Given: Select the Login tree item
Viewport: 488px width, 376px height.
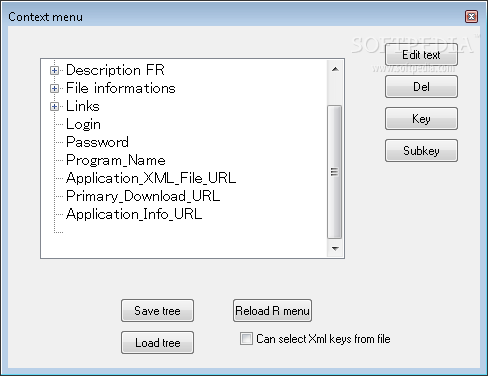Looking at the screenshot, I should [83, 124].
